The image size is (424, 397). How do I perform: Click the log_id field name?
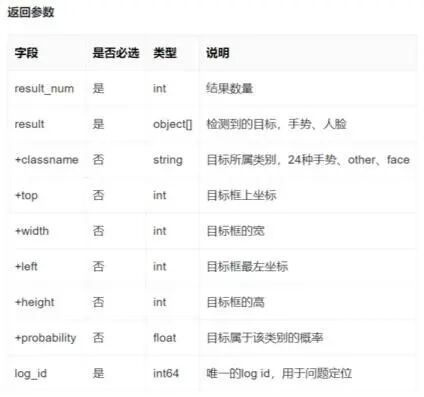[30, 374]
